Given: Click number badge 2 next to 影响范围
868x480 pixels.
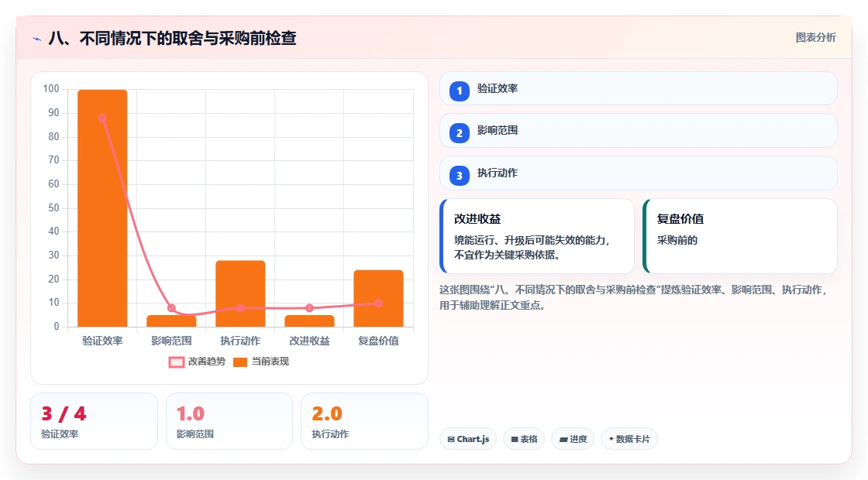Looking at the screenshot, I should (x=459, y=132).
